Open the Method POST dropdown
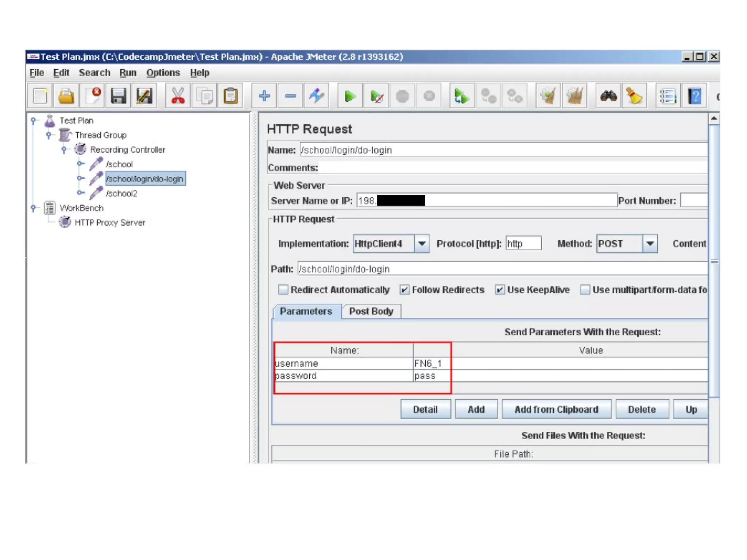Viewport: 747px width, 560px height. pyautogui.click(x=650, y=244)
